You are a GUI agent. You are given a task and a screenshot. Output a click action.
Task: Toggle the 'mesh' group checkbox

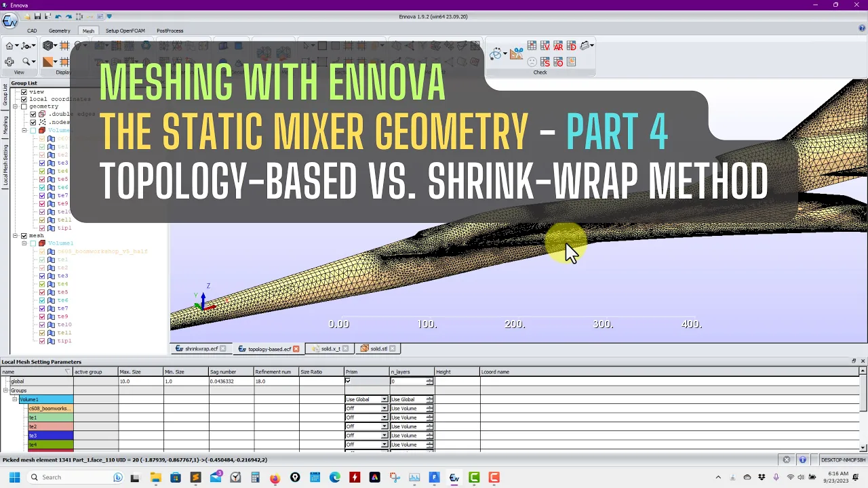(24, 236)
